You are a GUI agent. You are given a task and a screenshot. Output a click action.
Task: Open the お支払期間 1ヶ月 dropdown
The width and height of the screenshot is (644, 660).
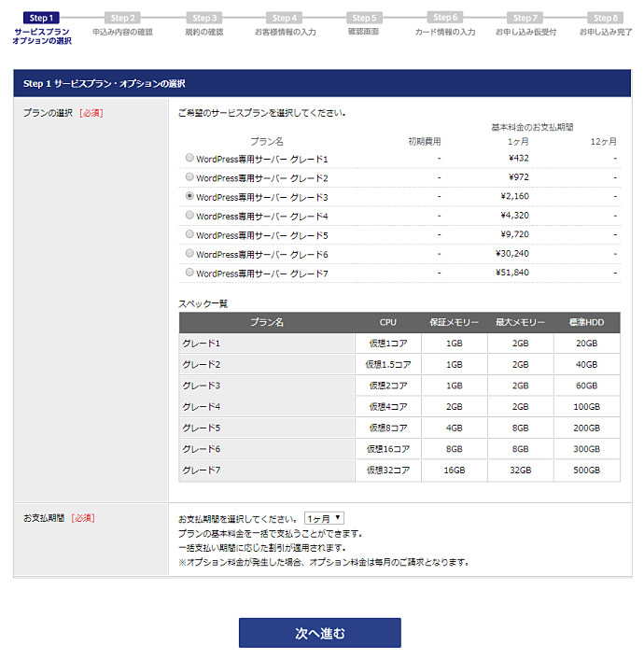click(x=325, y=518)
